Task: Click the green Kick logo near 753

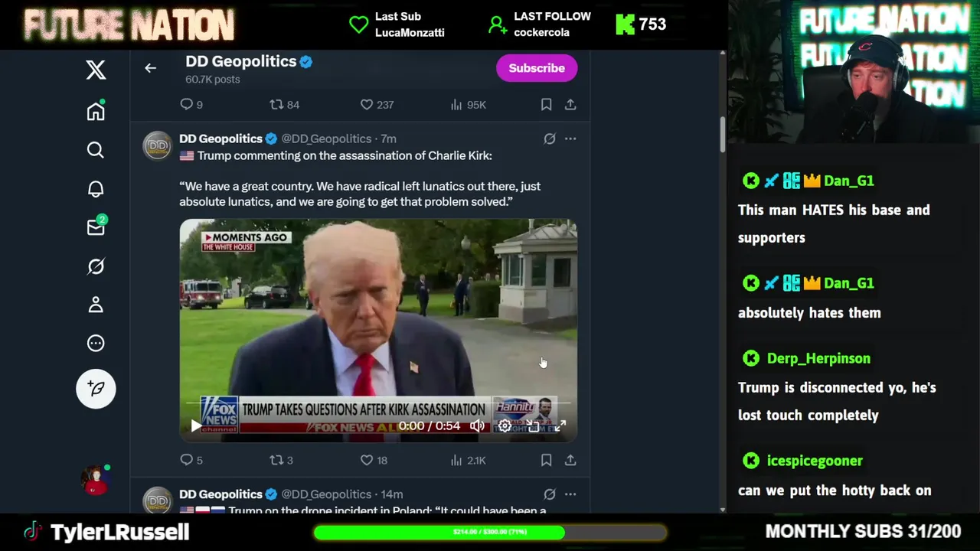Action: point(625,24)
